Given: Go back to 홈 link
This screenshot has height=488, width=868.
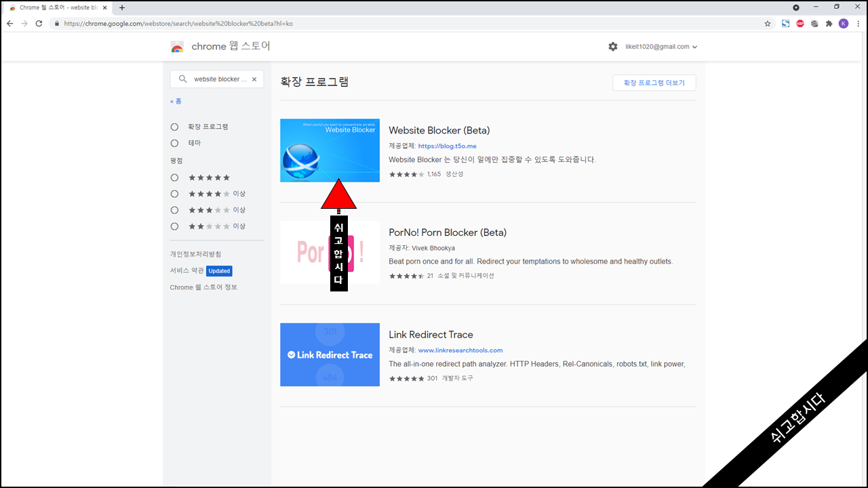Looking at the screenshot, I should [176, 101].
